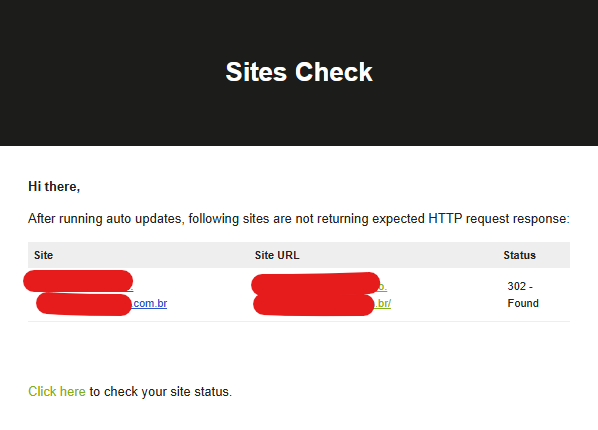Click the "Site URL" column header

tap(277, 255)
